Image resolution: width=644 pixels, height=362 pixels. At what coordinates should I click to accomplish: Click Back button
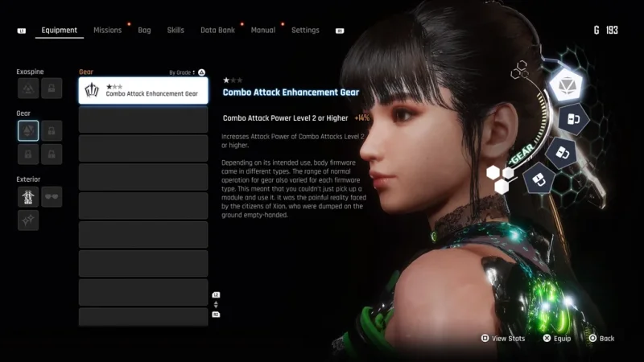[601, 338]
